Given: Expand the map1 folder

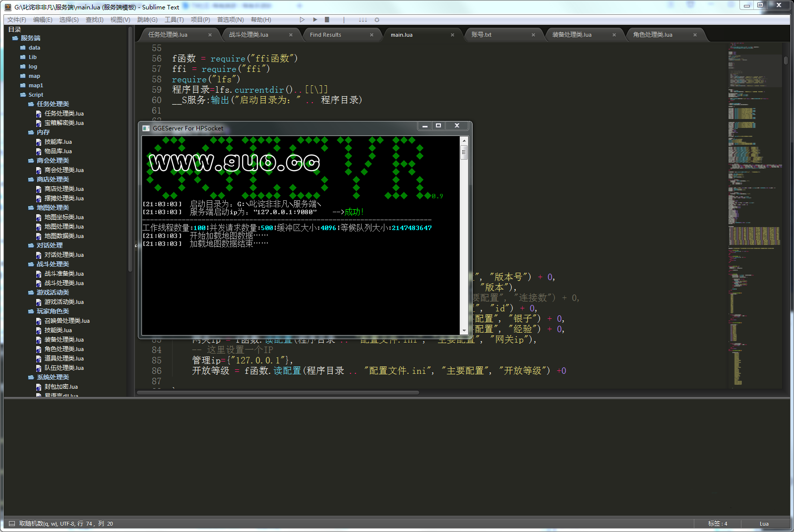Looking at the screenshot, I should 36,85.
